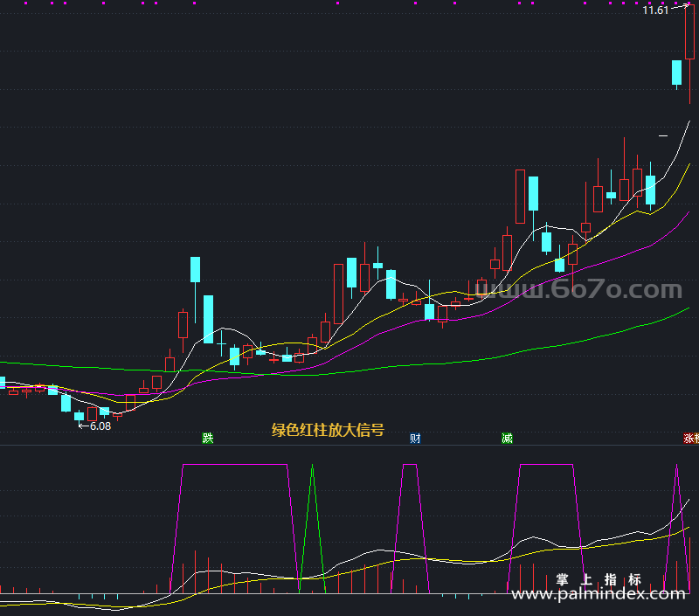The width and height of the screenshot is (699, 616).
Task: Select the 6.08 low price label
Action: 100,426
